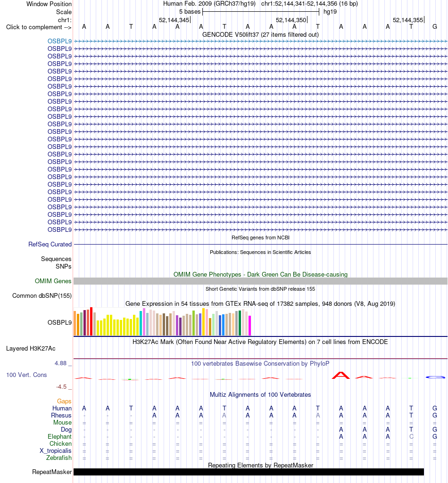Click the Scale label
Screen dimensions: 448x483
(64, 12)
